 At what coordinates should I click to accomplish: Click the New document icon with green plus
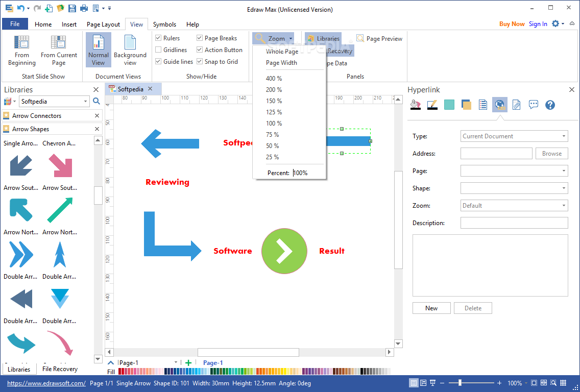(49, 8)
